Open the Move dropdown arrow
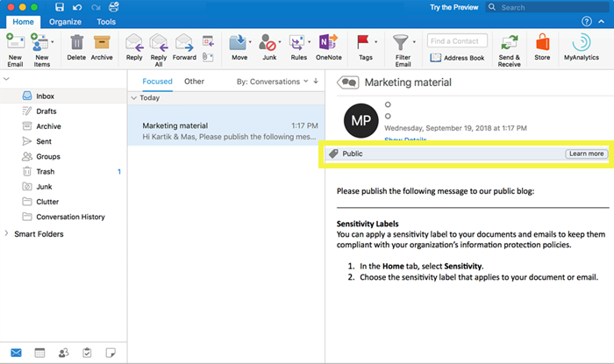The width and height of the screenshot is (614, 364). pos(251,42)
